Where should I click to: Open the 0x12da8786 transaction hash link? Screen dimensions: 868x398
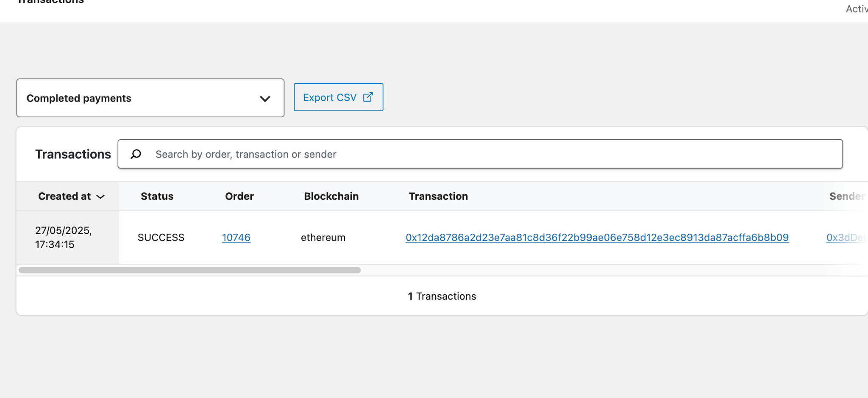597,238
